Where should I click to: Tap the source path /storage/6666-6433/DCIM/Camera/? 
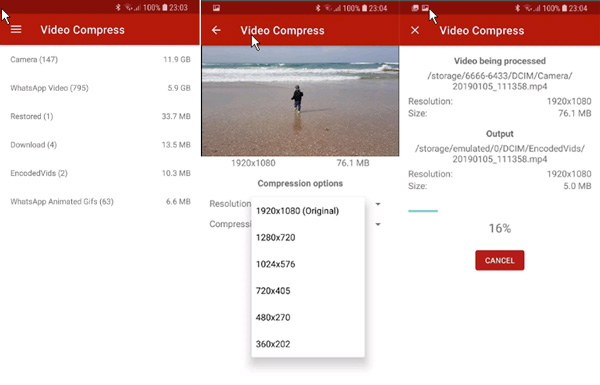500,76
